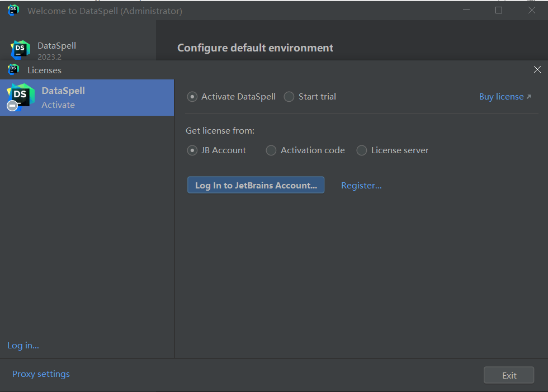Maximize the Welcome to DataSpell window
548x392 pixels.
499,10
